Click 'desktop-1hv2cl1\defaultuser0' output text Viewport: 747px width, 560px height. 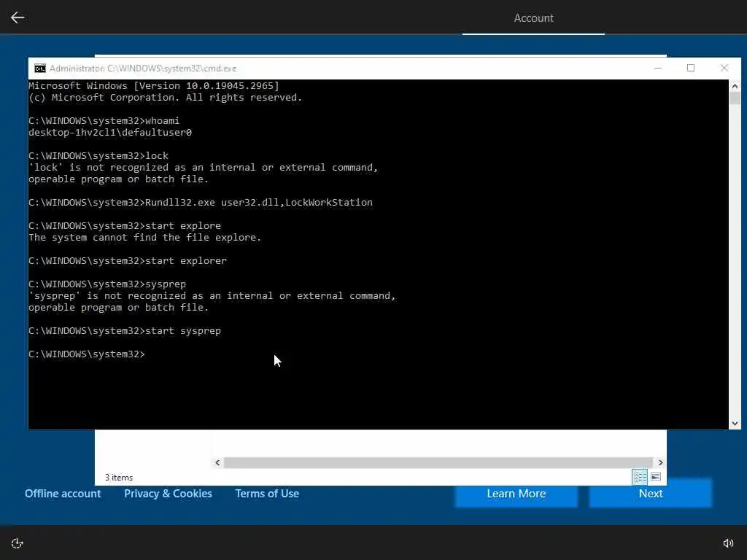point(110,133)
